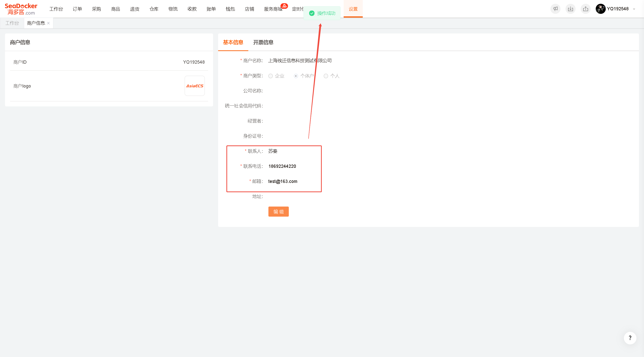Open the 设置 menu
644x357 pixels.
(x=353, y=9)
